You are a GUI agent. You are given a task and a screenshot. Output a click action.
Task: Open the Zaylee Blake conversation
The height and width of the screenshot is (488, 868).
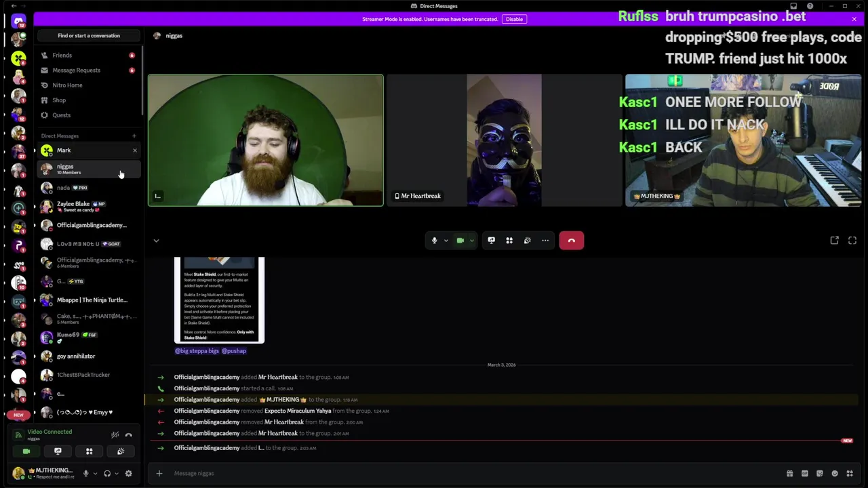coord(88,206)
